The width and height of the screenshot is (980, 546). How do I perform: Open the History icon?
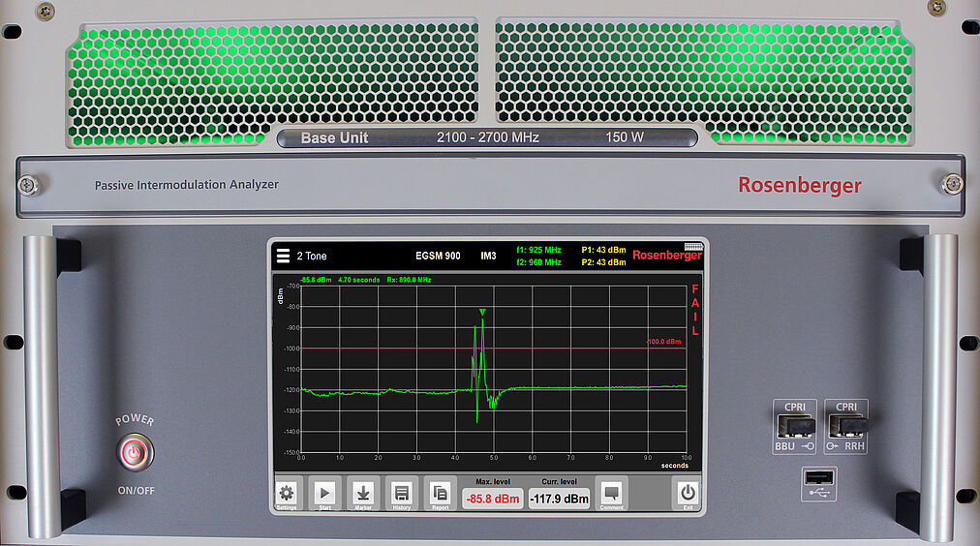pos(401,493)
